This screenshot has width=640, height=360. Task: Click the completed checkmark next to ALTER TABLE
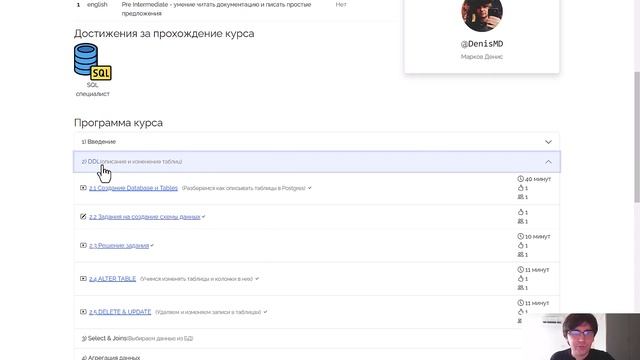257,279
